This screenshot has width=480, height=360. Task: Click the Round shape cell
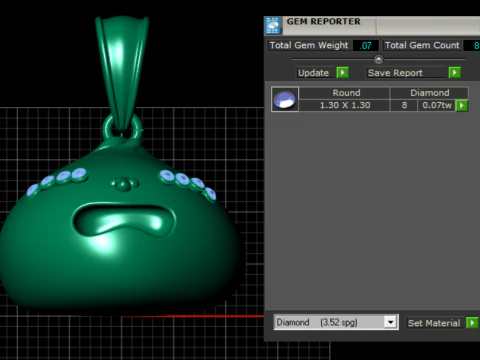(344, 93)
